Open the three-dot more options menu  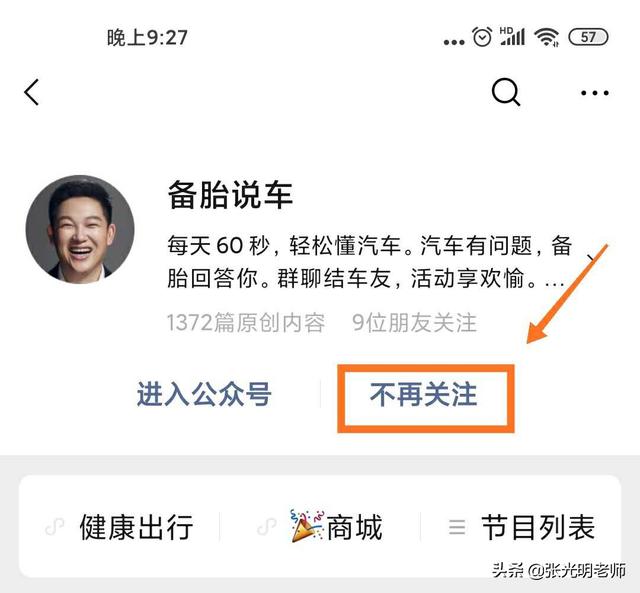[595, 93]
